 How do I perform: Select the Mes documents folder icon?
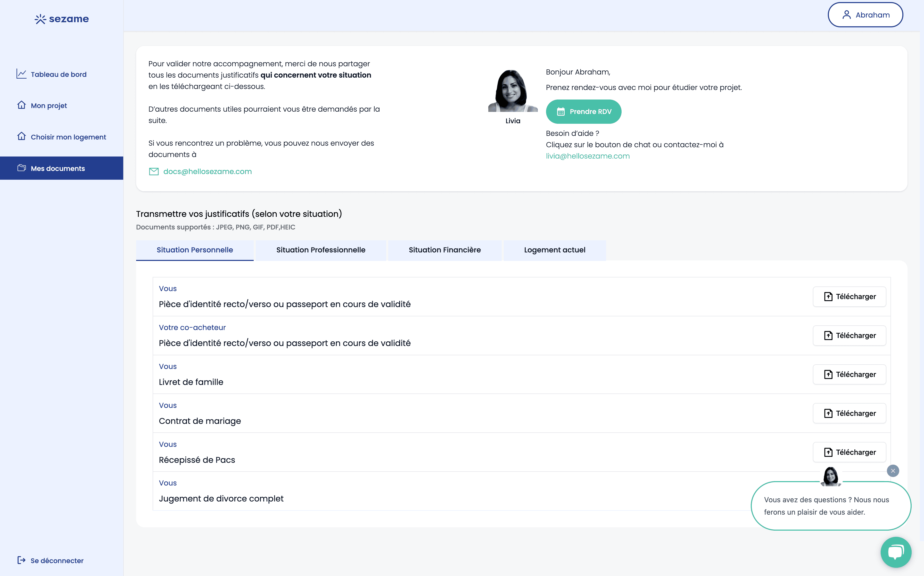pyautogui.click(x=22, y=168)
